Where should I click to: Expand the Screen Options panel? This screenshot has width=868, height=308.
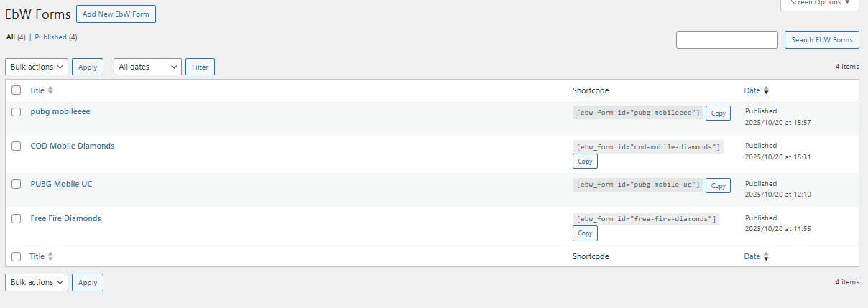coord(819,3)
